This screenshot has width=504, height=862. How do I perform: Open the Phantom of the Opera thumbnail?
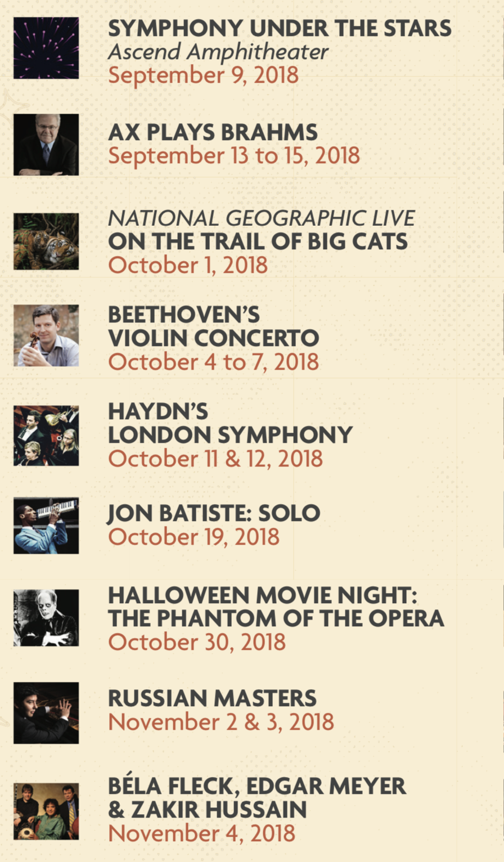[x=46, y=618]
